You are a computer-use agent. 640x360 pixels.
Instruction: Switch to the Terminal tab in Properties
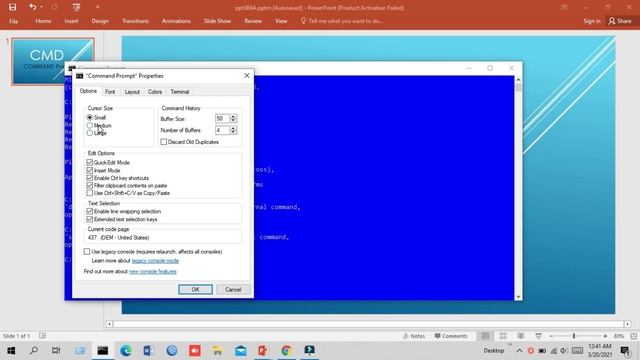tap(180, 92)
